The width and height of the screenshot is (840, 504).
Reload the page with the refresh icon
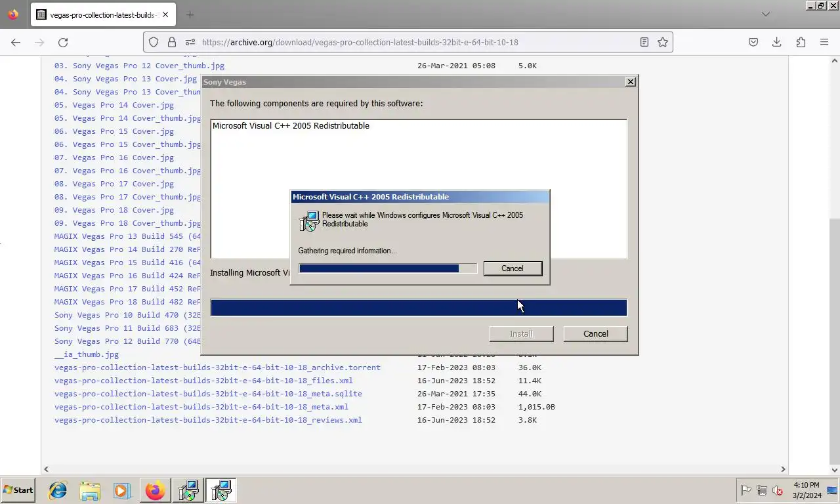pyautogui.click(x=63, y=42)
